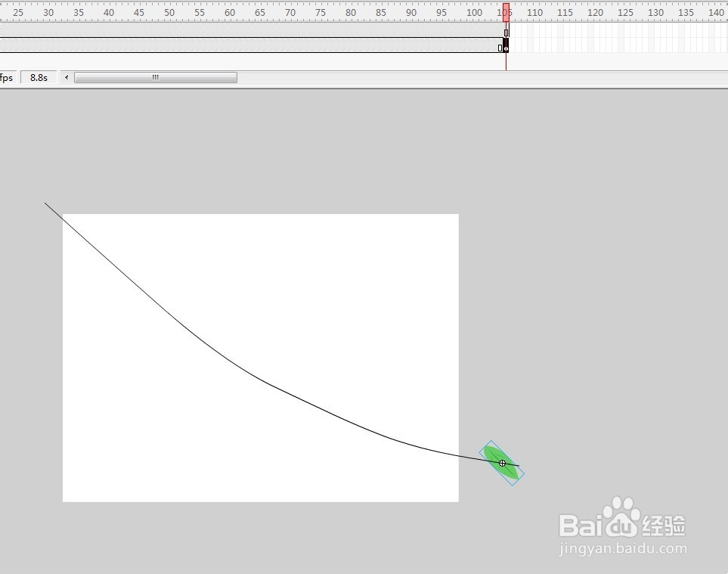
Task: Click frame 30 on the timeline ruler
Action: [48, 13]
